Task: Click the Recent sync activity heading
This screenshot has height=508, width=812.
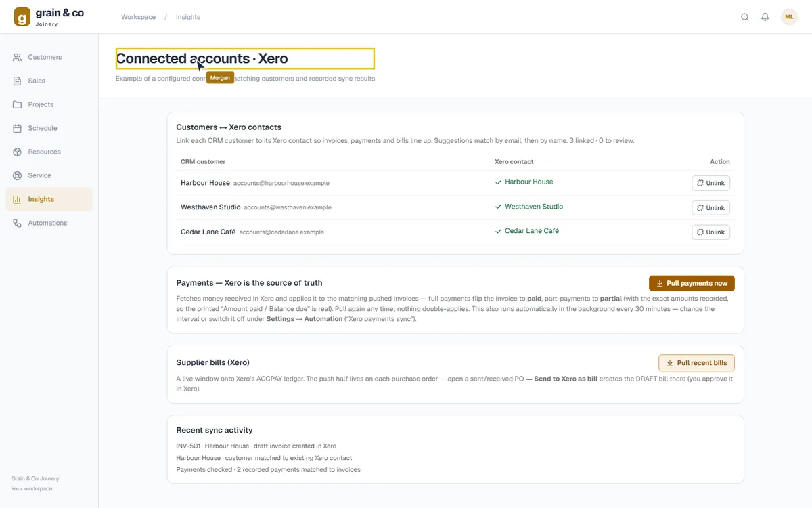Action: (x=215, y=430)
